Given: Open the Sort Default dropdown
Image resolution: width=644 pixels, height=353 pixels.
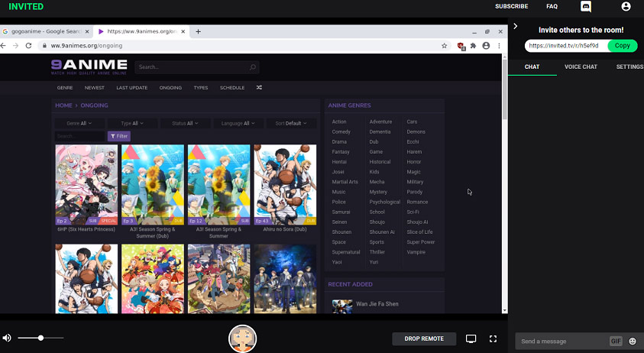Looking at the screenshot, I should [291, 123].
